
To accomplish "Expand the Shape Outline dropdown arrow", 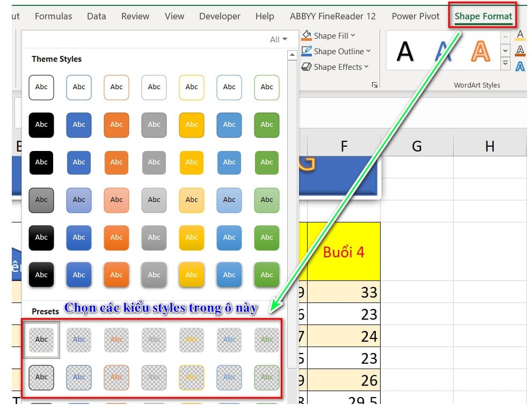I will point(368,51).
